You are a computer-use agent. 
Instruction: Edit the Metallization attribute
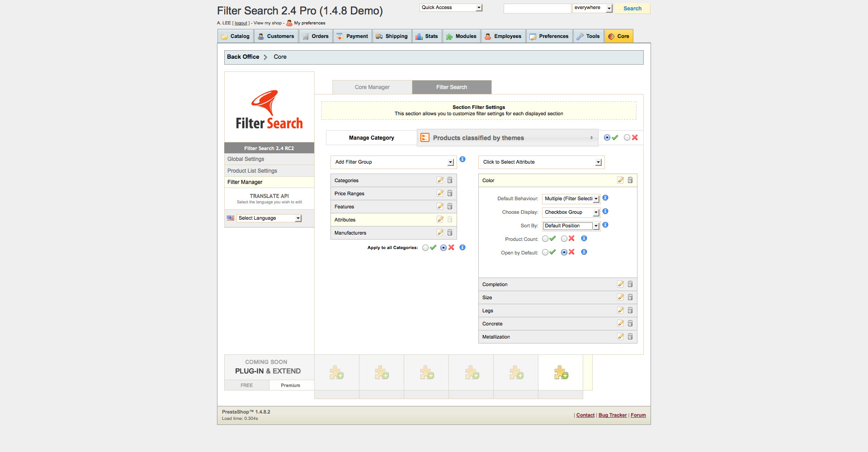[x=621, y=336]
